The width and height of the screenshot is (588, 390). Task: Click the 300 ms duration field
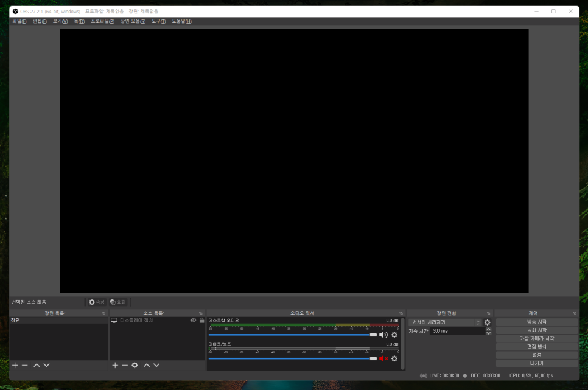coord(458,331)
